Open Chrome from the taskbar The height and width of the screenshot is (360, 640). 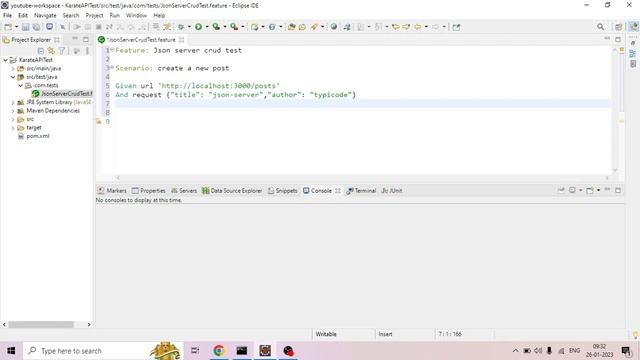pos(219,351)
